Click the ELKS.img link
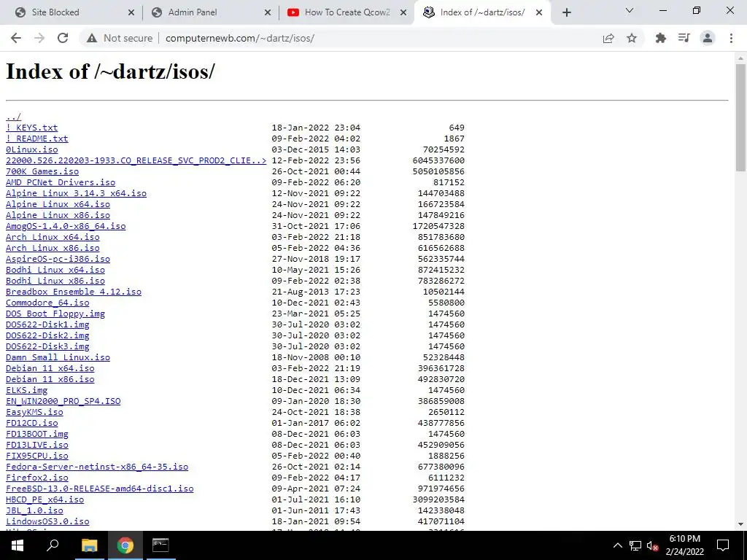Screen dimensions: 747x560 [27, 391]
